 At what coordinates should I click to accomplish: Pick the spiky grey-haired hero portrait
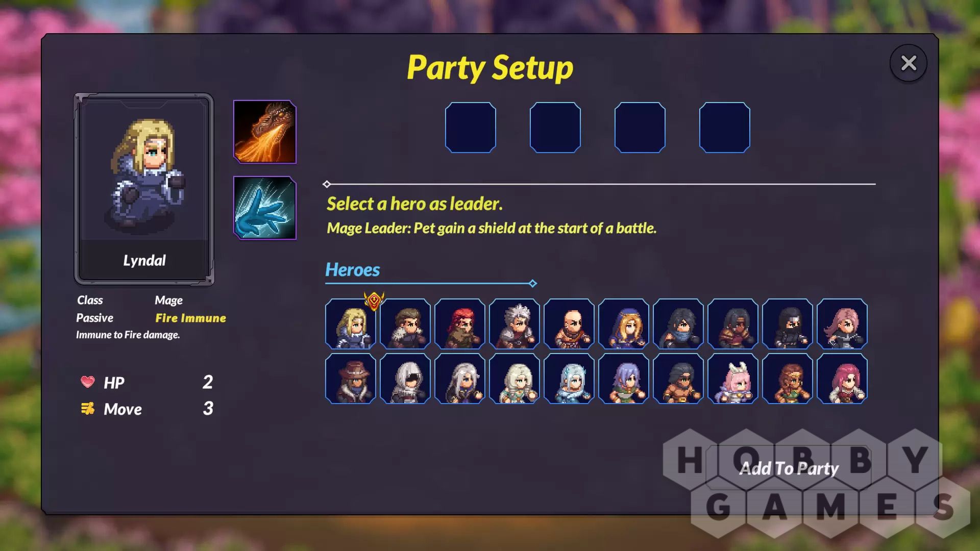(x=514, y=324)
